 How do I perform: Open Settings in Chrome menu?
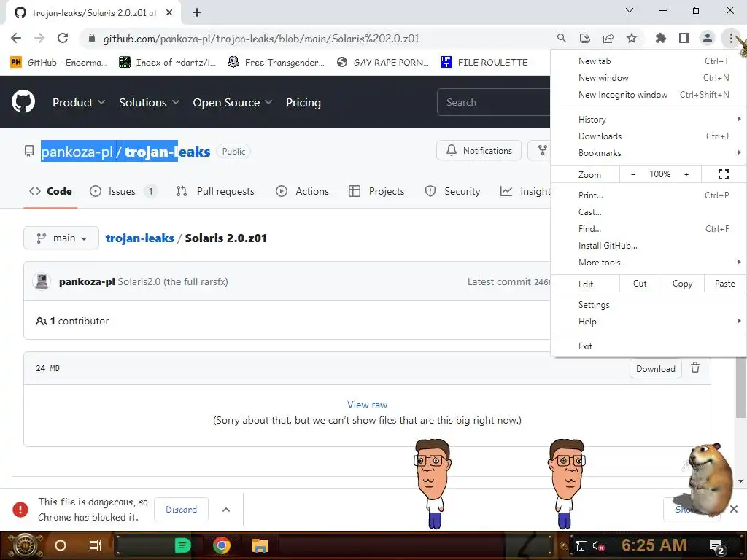[649, 305]
